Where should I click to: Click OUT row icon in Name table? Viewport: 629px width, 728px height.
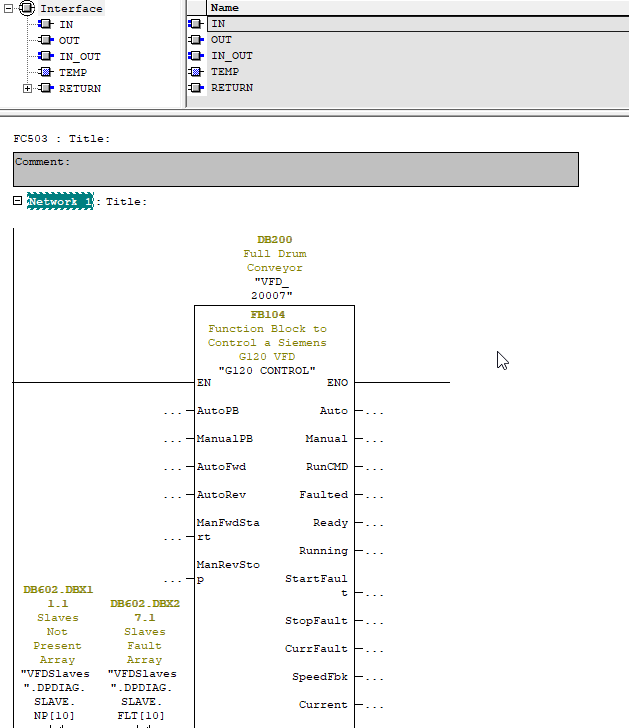click(196, 39)
